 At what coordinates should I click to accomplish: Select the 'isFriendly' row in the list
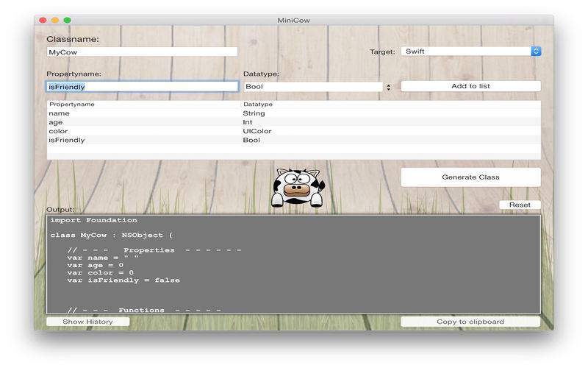click(293, 140)
